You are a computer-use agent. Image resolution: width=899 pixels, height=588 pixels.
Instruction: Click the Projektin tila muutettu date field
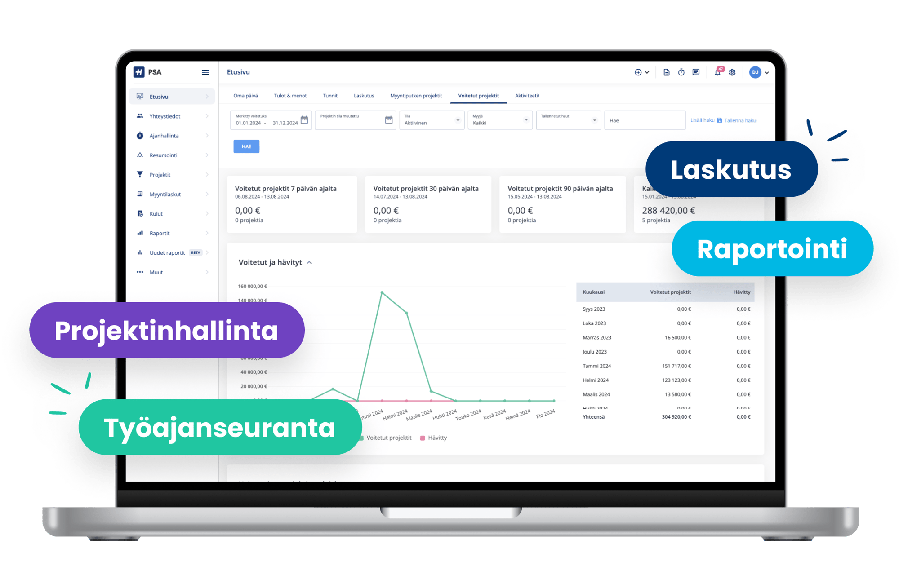click(355, 120)
